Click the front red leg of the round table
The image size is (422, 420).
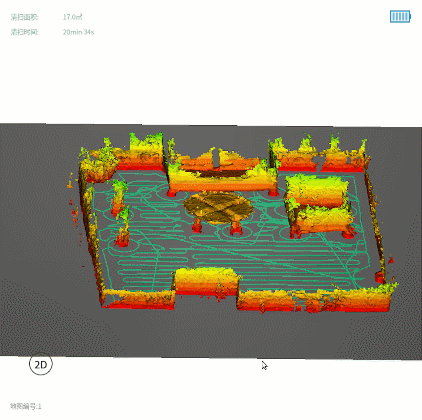236,229
